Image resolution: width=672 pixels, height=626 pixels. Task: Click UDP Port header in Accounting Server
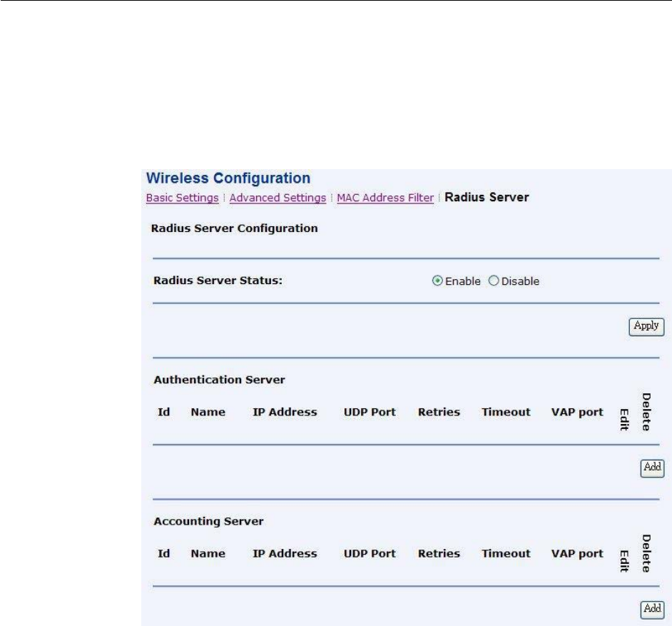coord(370,553)
